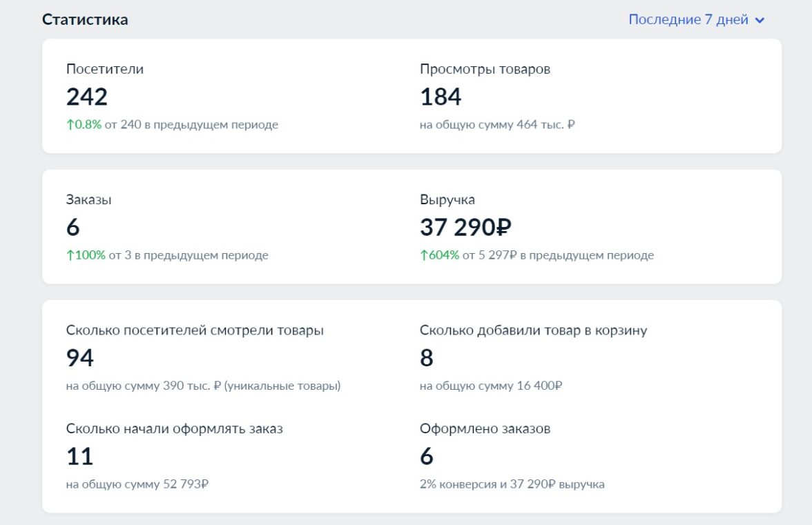Click 'Сколько посетителей смотрели товары' label

195,330
